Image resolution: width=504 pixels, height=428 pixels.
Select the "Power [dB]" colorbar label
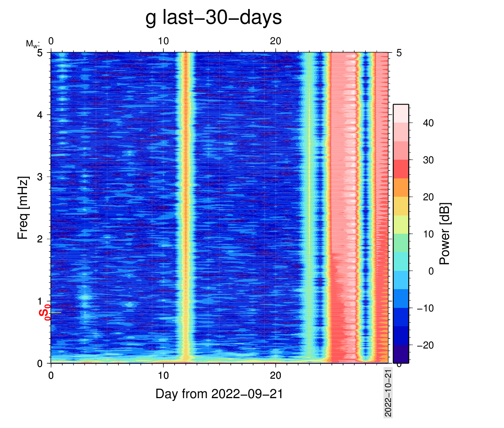coord(445,234)
